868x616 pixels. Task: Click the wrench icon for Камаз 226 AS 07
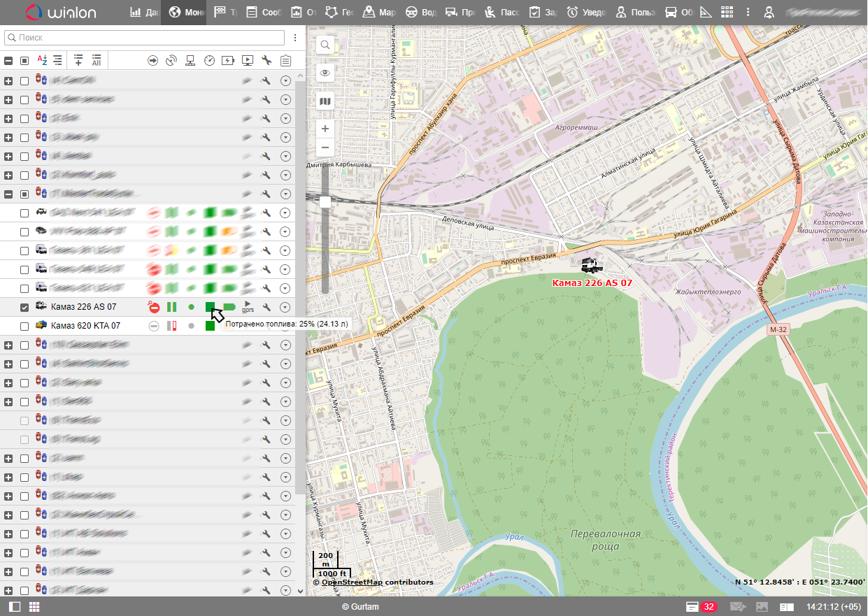[x=266, y=307]
